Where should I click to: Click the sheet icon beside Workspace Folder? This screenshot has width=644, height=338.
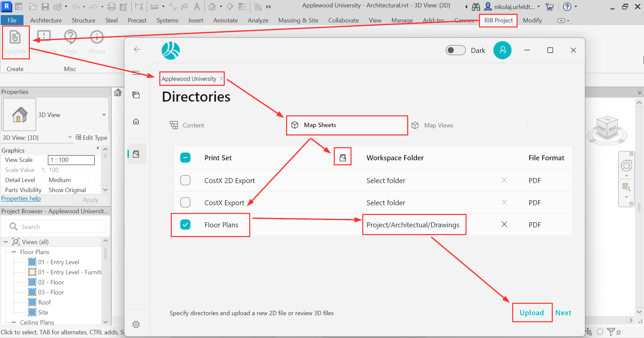[x=342, y=157]
